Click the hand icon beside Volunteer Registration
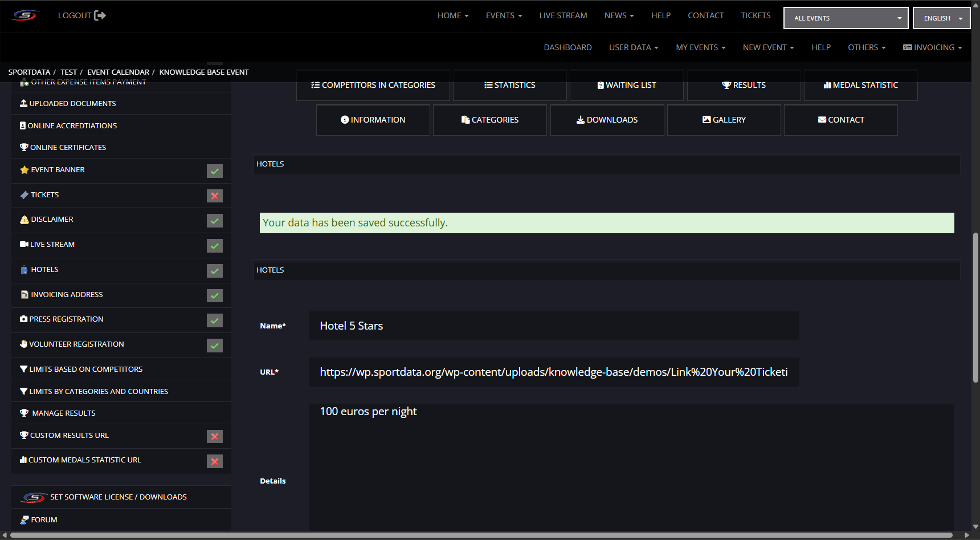This screenshot has height=540, width=980. (x=23, y=344)
